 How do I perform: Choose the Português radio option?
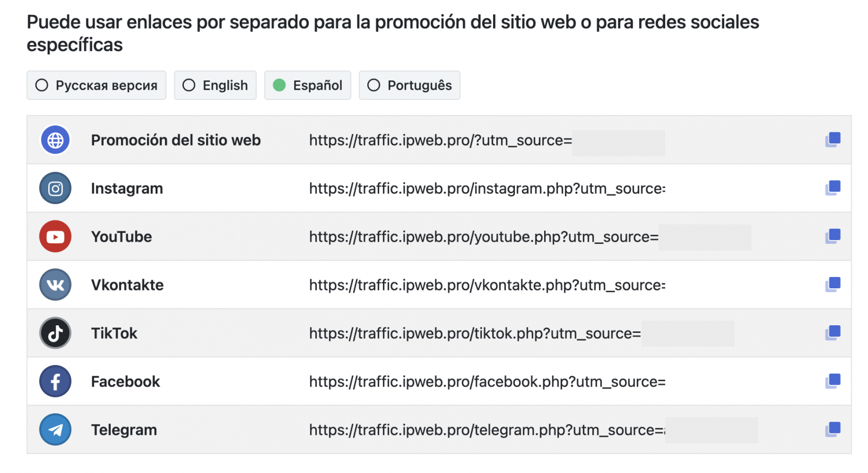[410, 85]
